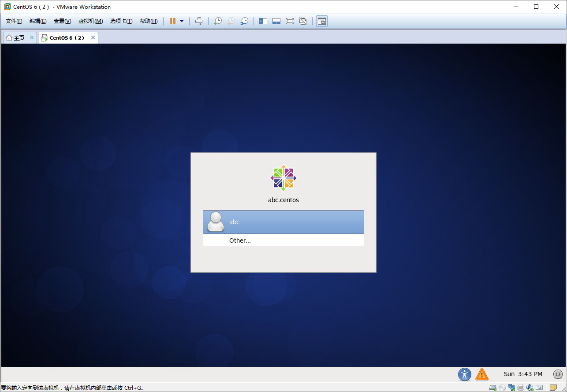
Task: Close the CentOS 6 (2) tab
Action: tap(93, 38)
